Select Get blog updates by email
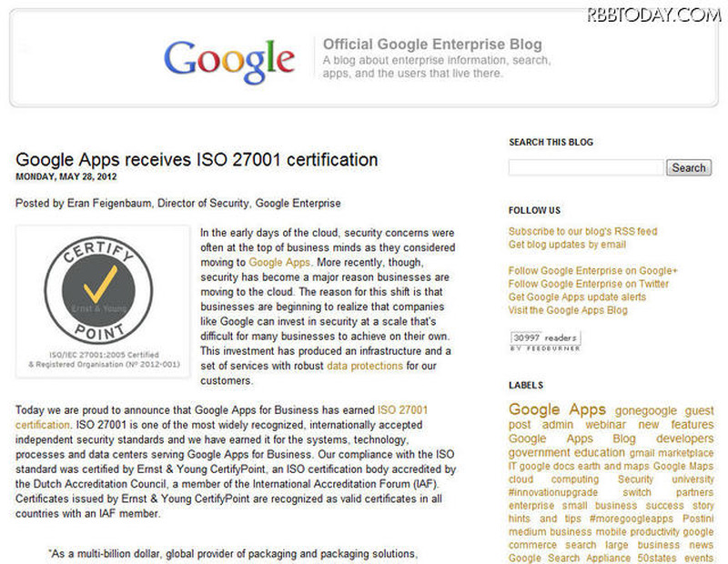 pos(567,245)
